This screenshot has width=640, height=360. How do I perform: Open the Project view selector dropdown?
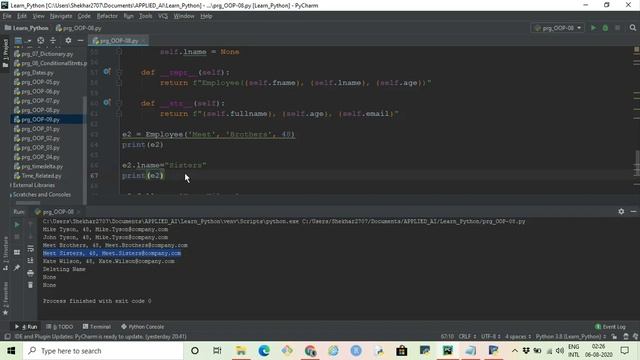[23, 40]
